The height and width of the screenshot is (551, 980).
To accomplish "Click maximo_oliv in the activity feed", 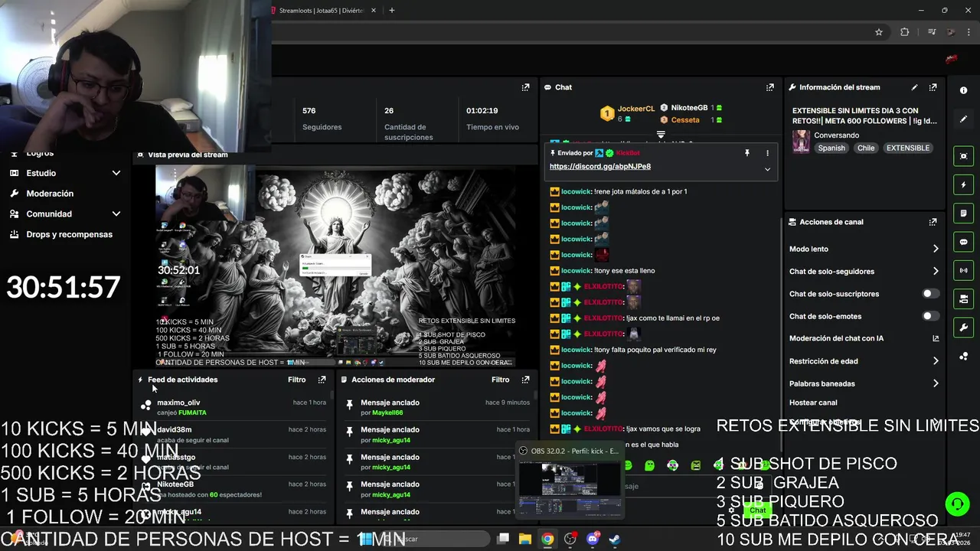I will [x=178, y=403].
